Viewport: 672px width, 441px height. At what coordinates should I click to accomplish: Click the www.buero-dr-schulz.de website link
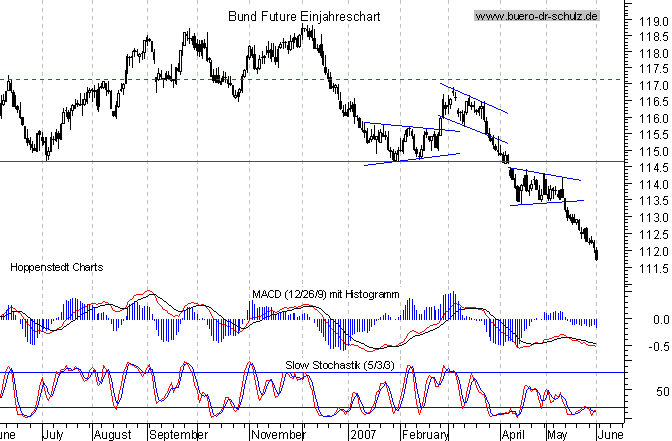point(535,16)
